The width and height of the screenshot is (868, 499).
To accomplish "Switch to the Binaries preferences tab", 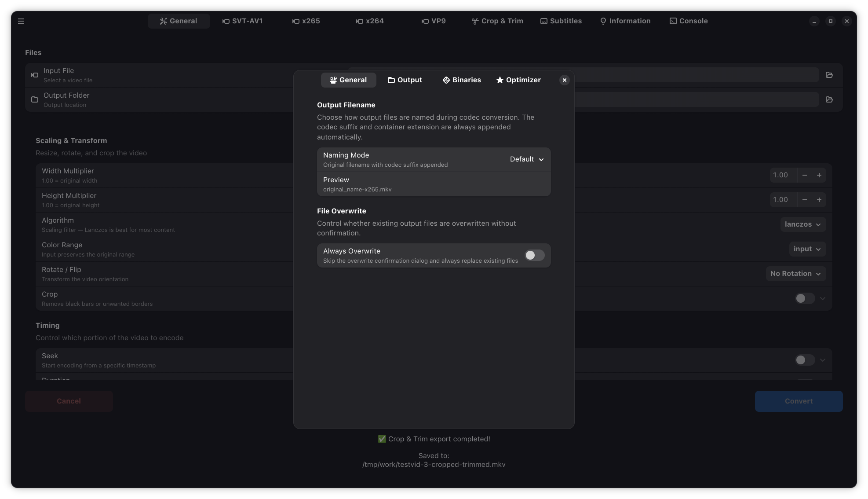I will click(461, 80).
